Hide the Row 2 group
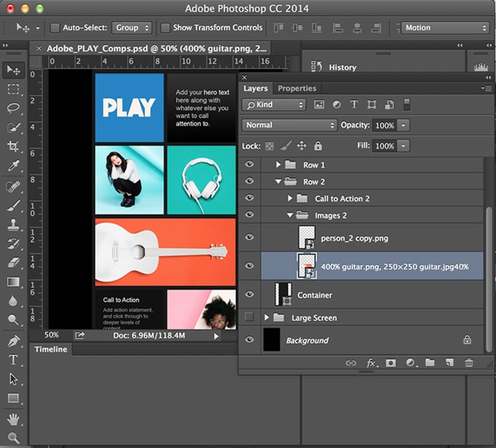The width and height of the screenshot is (496, 448). 249,181
